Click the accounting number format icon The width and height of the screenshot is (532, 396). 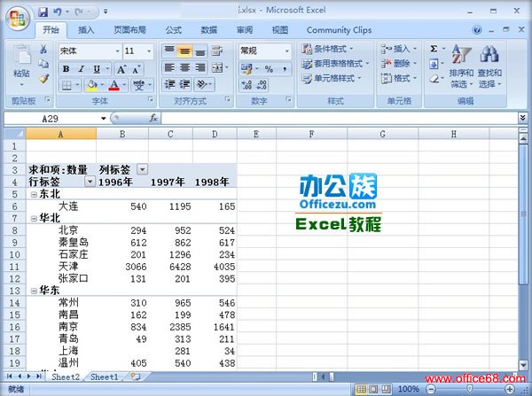[246, 69]
